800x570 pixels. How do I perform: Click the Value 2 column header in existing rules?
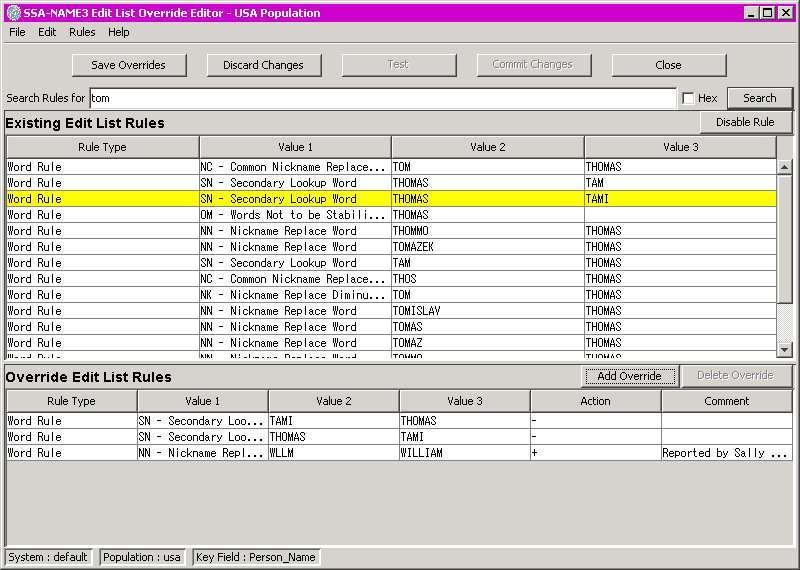click(487, 147)
